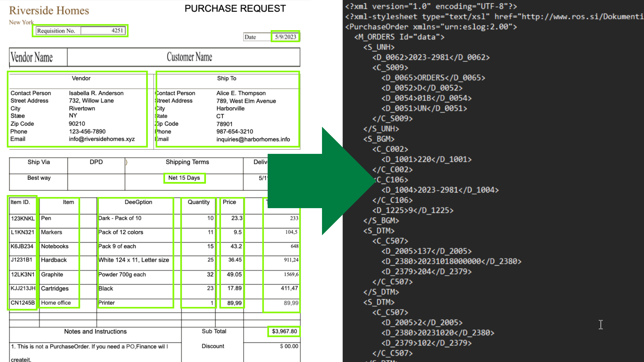Click the Quantity column header
Screen dimensions: 644x362
(199, 202)
